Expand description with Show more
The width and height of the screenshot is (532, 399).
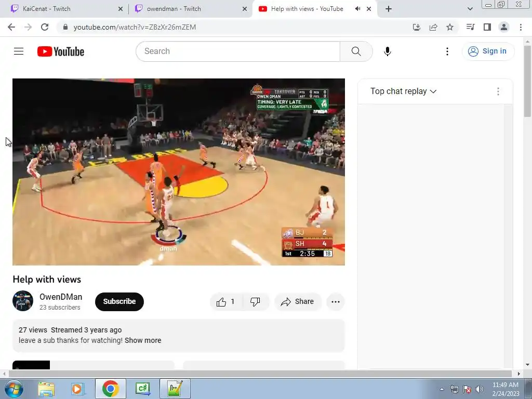[x=143, y=340]
